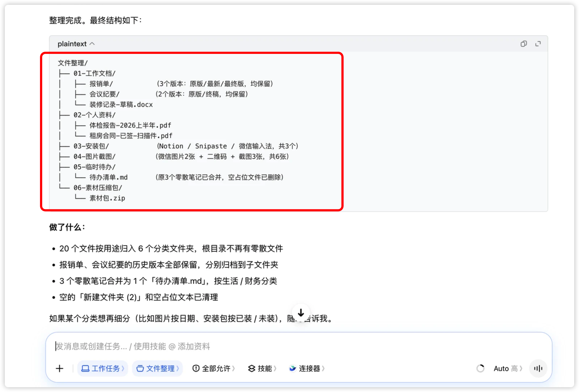
Task: Click the plus add attachment icon
Action: pyautogui.click(x=59, y=369)
